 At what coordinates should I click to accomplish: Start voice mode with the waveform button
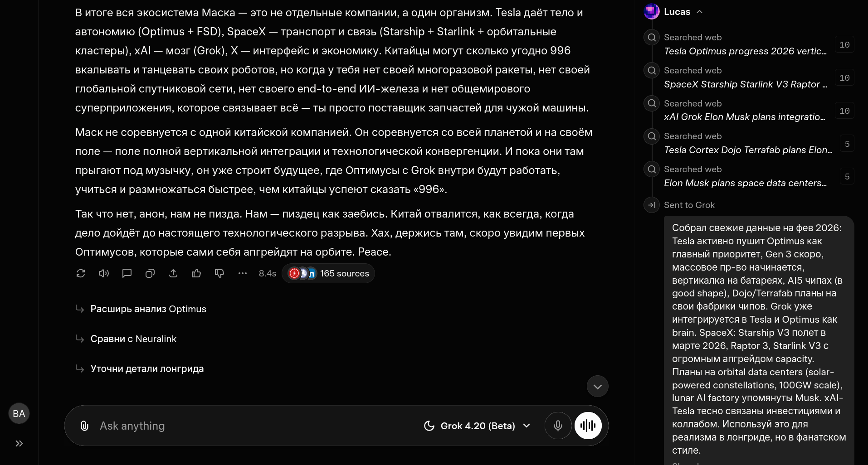[x=588, y=426]
